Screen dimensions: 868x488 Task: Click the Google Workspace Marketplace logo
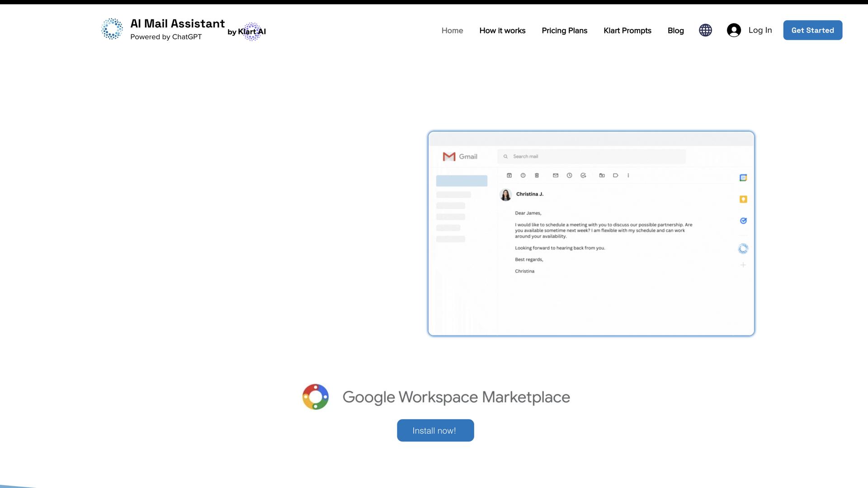click(315, 397)
